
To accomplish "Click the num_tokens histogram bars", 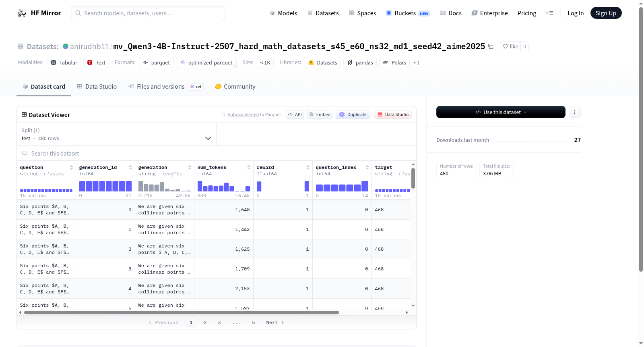I will [224, 186].
